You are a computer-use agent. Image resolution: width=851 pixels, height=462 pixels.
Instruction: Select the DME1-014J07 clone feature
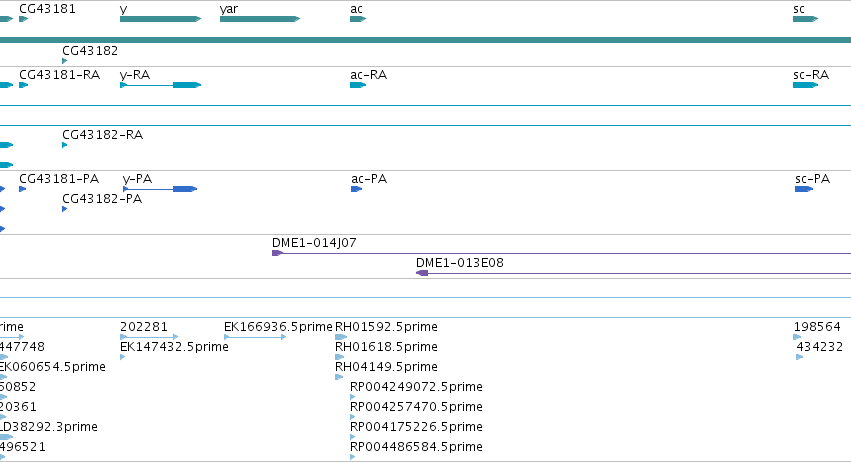[561, 253]
